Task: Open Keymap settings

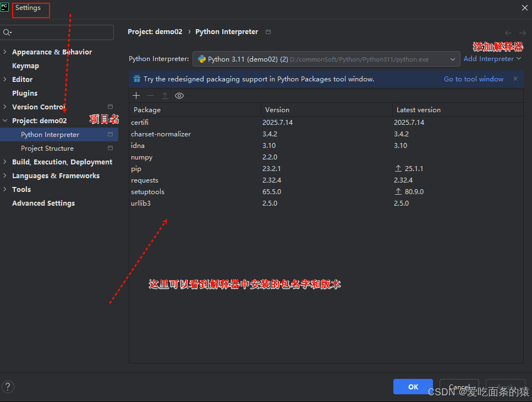Action: [25, 66]
